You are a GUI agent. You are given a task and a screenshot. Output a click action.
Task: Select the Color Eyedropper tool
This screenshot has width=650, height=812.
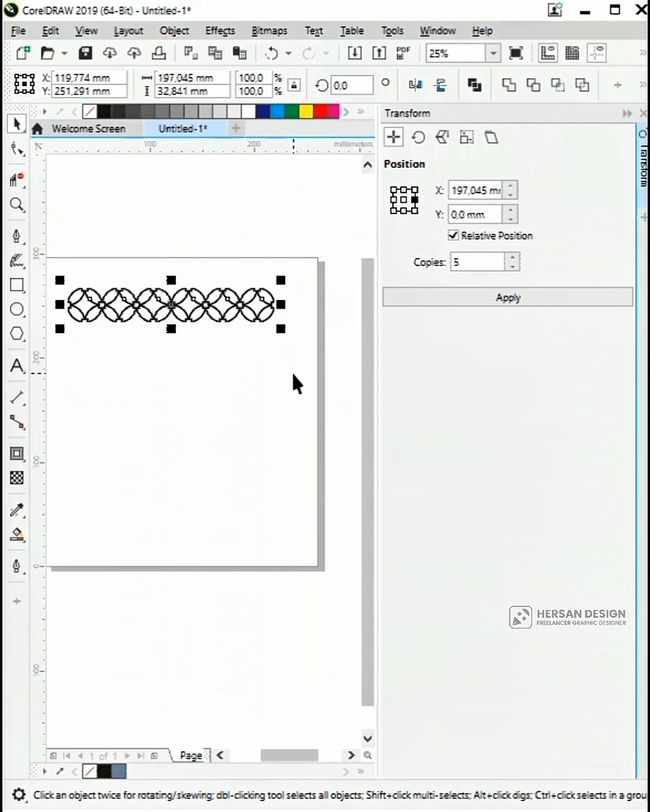point(17,510)
